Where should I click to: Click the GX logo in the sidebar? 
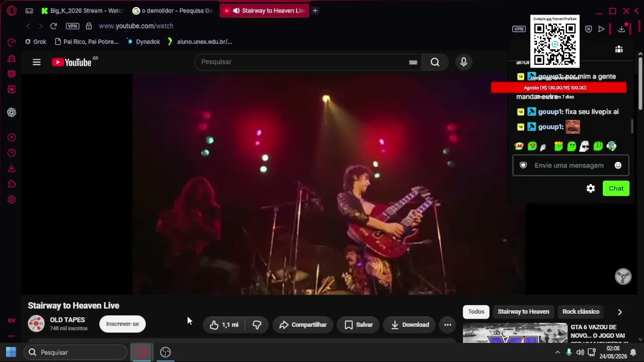tap(12, 321)
